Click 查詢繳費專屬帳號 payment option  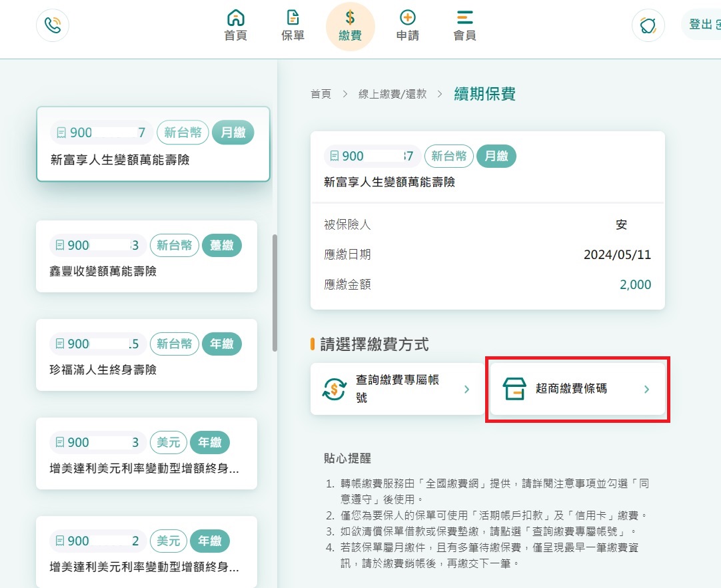click(x=397, y=389)
